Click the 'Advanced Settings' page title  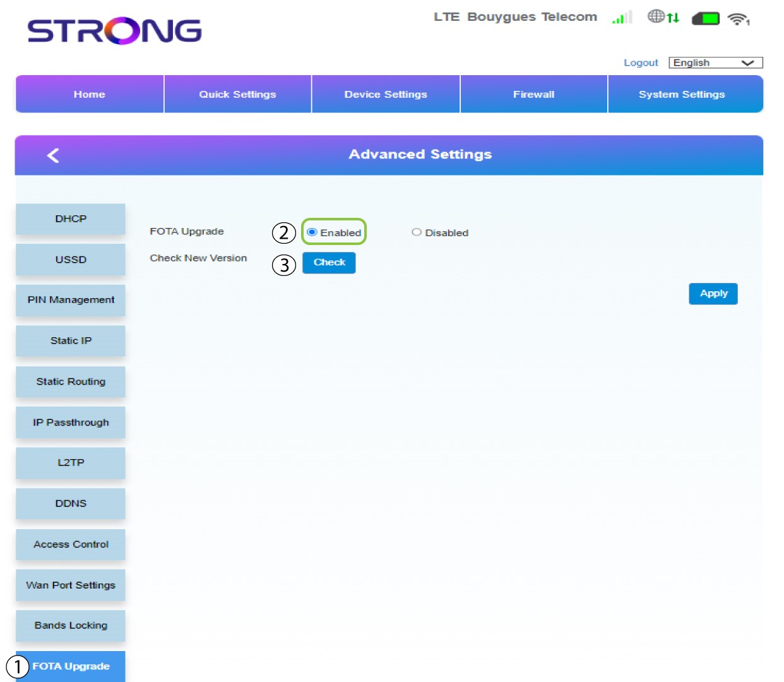pos(420,155)
